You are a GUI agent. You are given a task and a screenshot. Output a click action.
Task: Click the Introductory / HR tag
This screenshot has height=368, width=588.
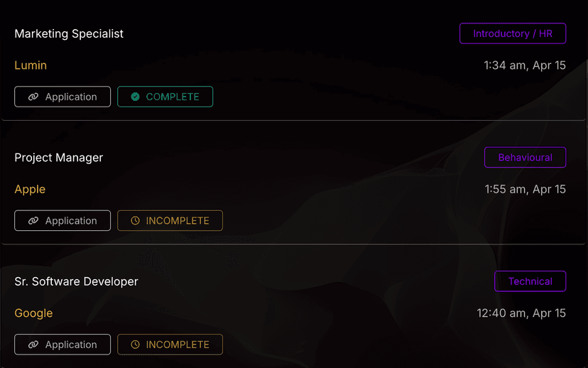click(x=513, y=33)
